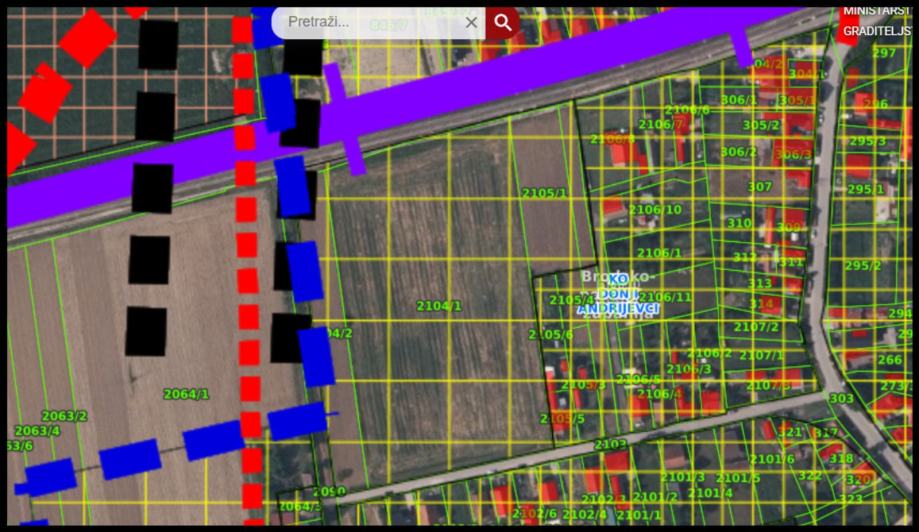Select parcel label 303

[x=842, y=398]
